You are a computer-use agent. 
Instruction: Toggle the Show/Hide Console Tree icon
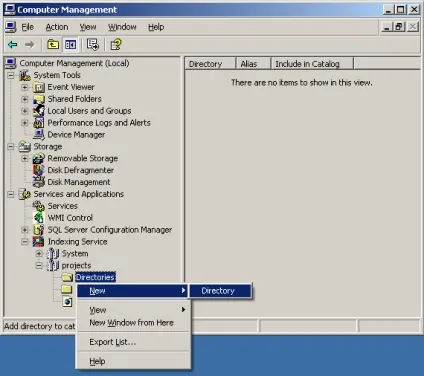pyautogui.click(x=70, y=44)
